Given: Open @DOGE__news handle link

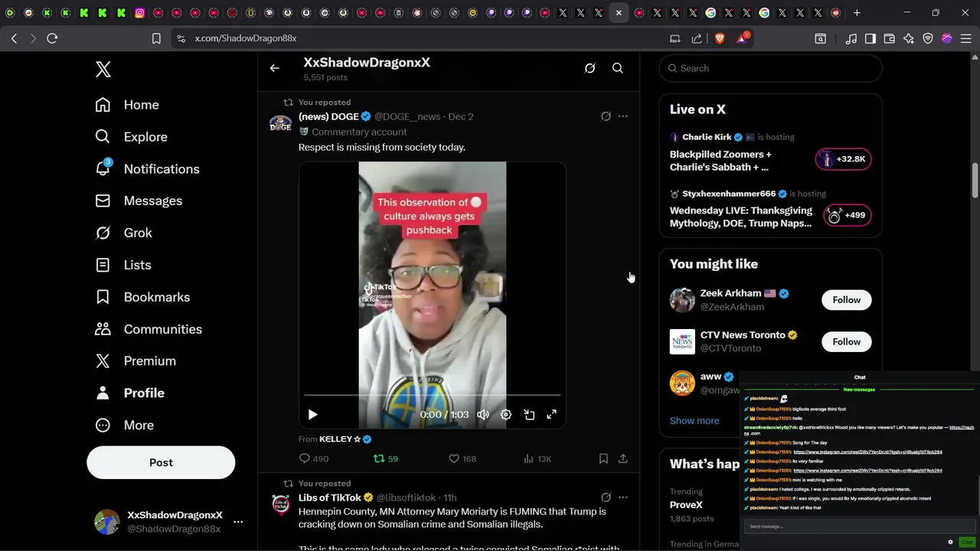Looking at the screenshot, I should (x=407, y=116).
